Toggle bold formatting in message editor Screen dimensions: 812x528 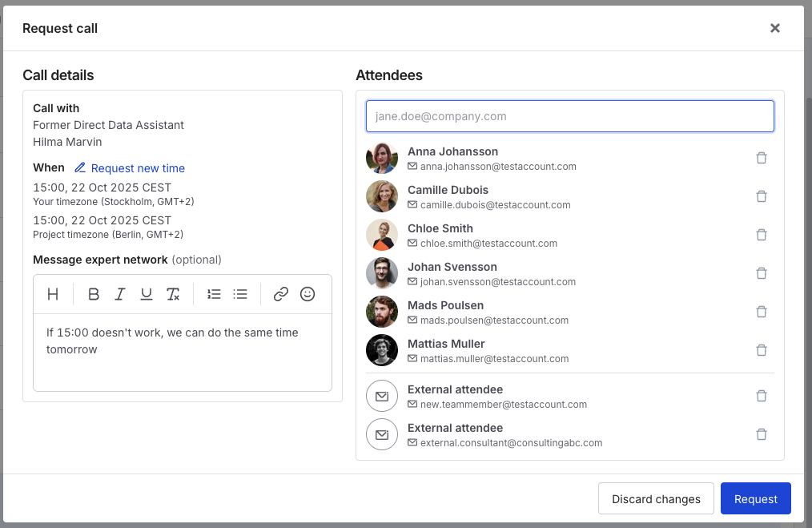pos(94,294)
